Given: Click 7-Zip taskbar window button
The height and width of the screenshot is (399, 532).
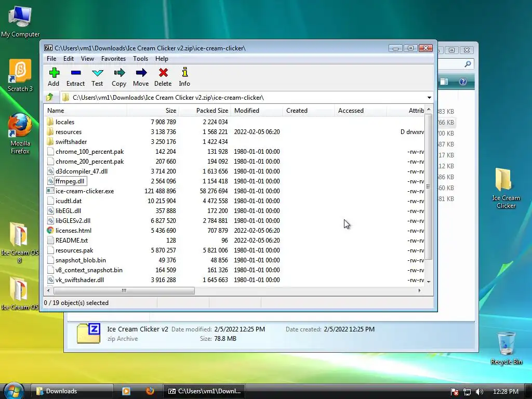Looking at the screenshot, I should 204,391.
